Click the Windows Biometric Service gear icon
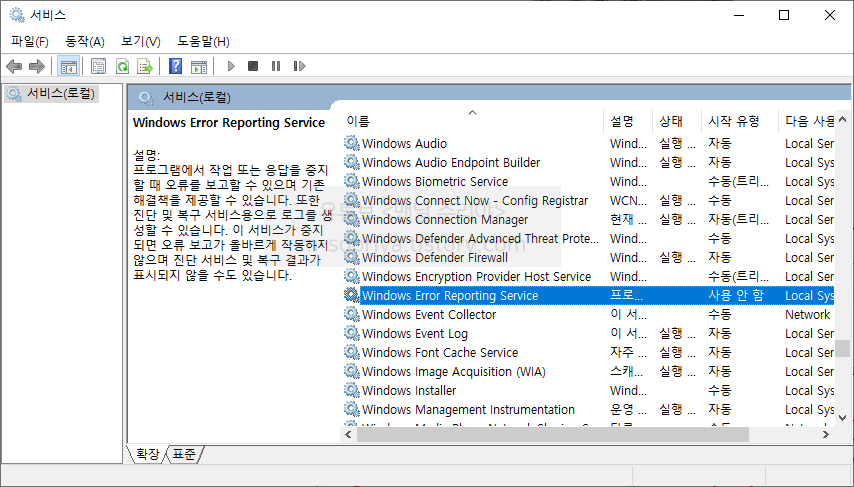Image resolution: width=854 pixels, height=487 pixels. 352,181
